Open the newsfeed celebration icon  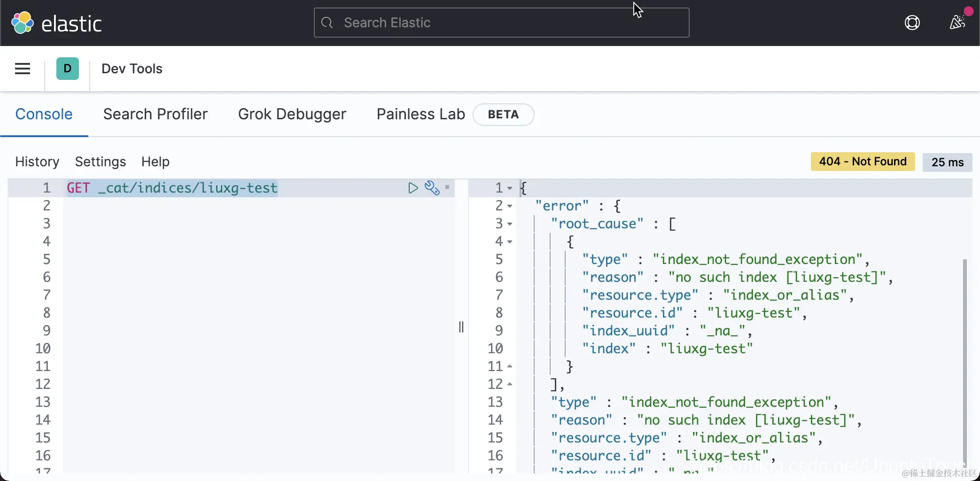957,23
